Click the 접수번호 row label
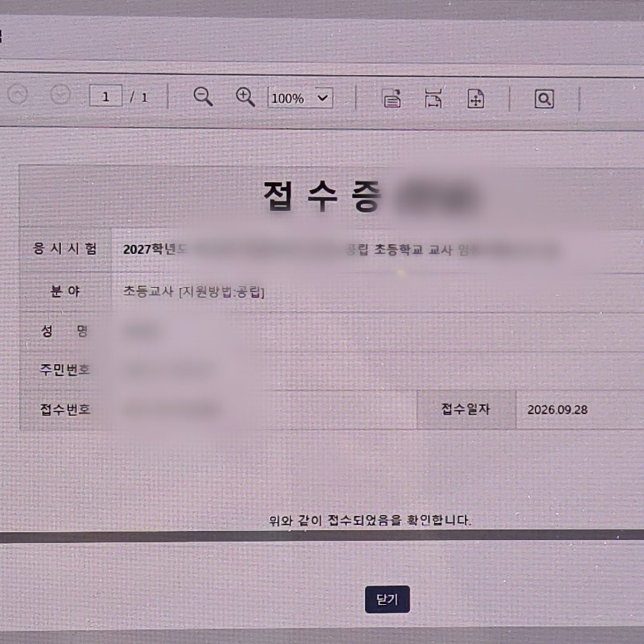This screenshot has height=644, width=644. [65, 409]
